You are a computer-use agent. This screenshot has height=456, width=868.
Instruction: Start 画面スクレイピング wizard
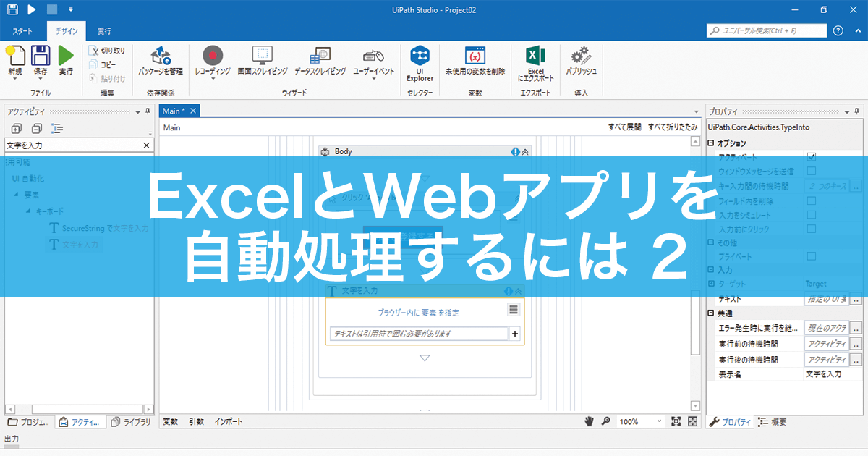262,61
